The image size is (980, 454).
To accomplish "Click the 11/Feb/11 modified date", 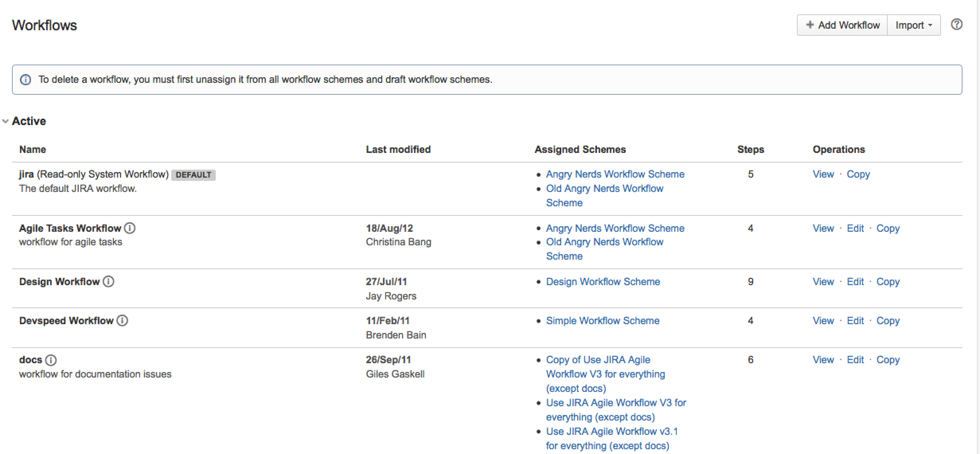I will click(x=388, y=321).
